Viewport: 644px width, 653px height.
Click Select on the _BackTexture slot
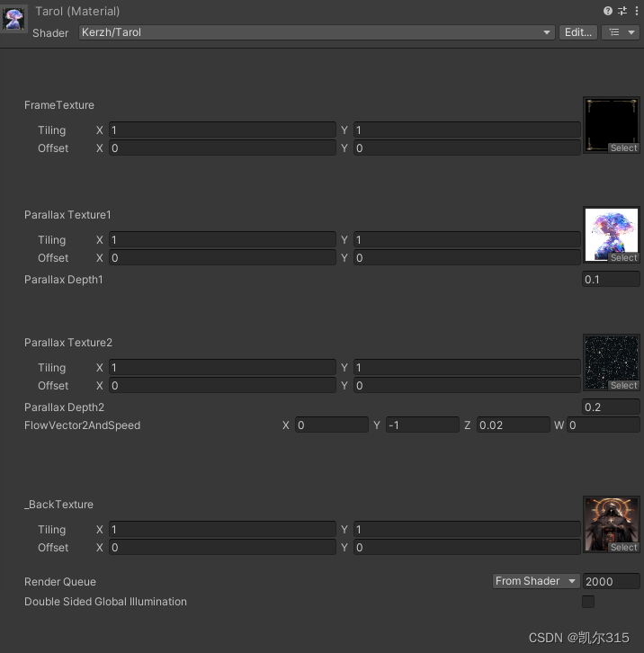coord(623,547)
